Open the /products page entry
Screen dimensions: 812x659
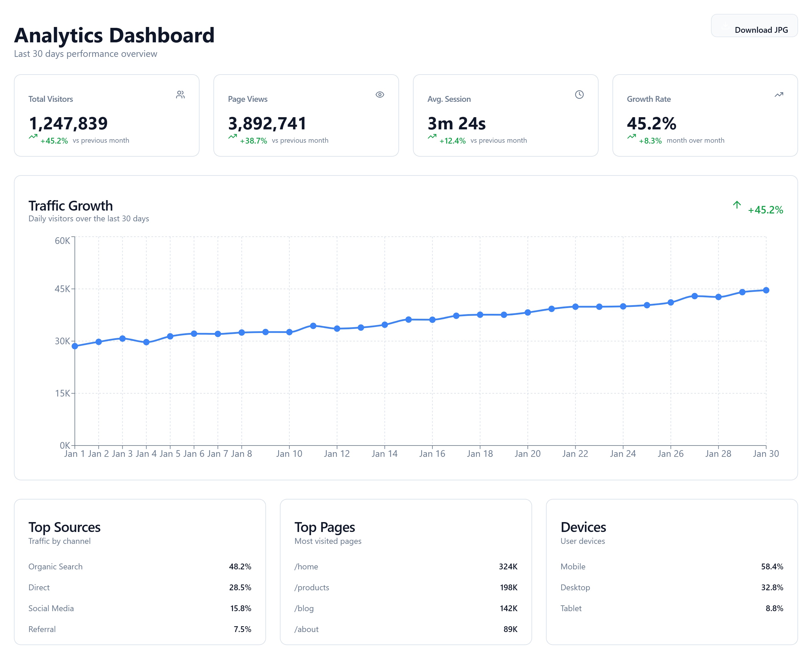[x=311, y=587]
